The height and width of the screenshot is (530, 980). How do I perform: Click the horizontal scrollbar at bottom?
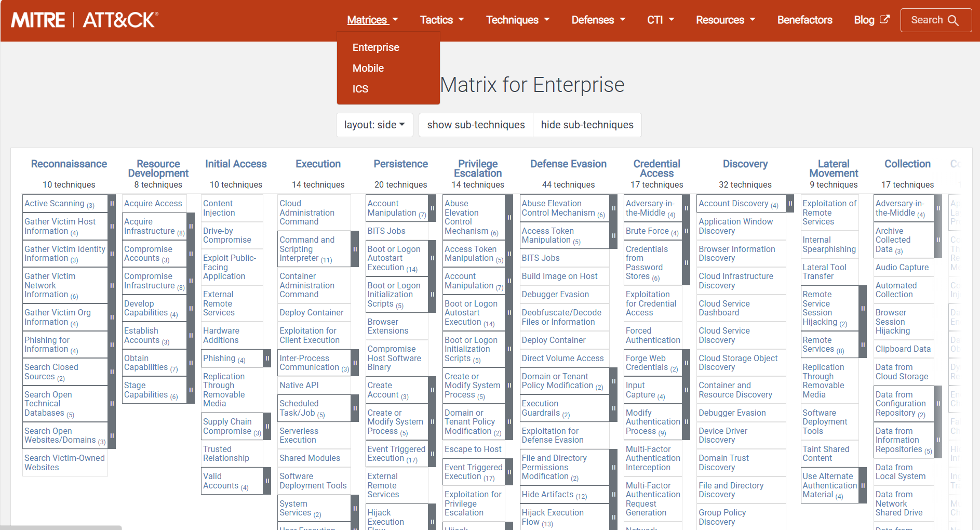coord(61,527)
